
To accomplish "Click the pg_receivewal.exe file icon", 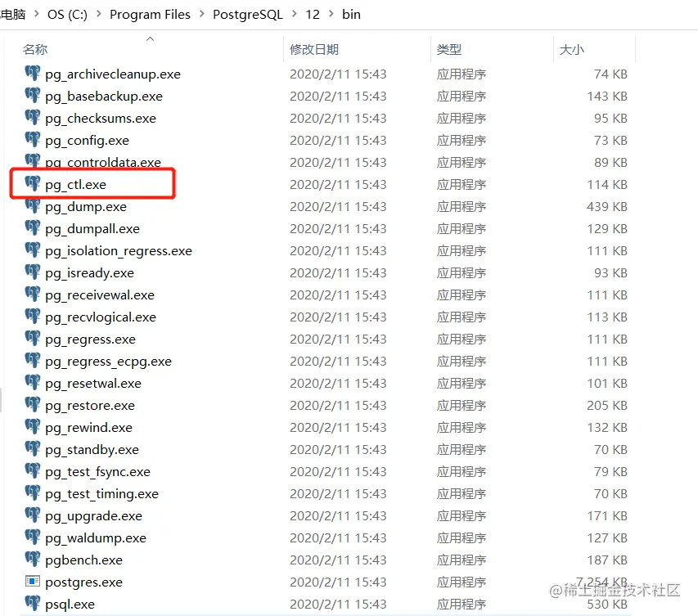I will click(x=33, y=294).
